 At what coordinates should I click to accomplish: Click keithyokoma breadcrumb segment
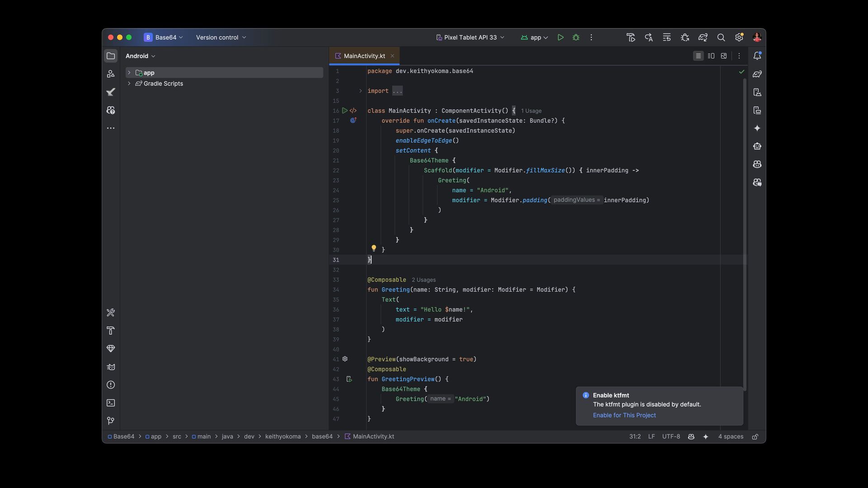coord(283,436)
